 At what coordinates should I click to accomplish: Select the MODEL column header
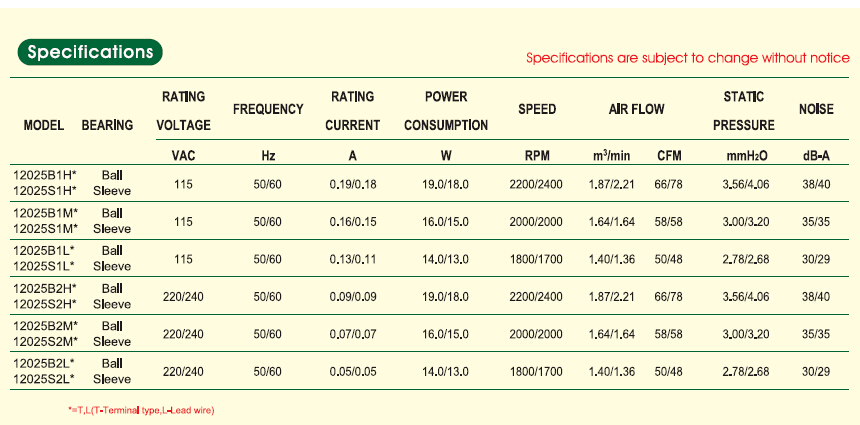(x=43, y=125)
